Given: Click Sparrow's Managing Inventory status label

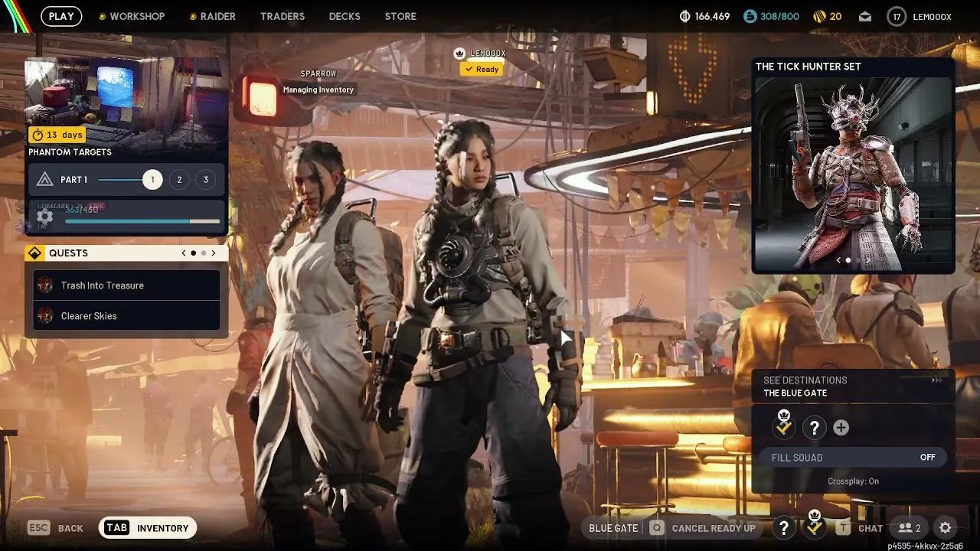Looking at the screenshot, I should pyautogui.click(x=318, y=90).
